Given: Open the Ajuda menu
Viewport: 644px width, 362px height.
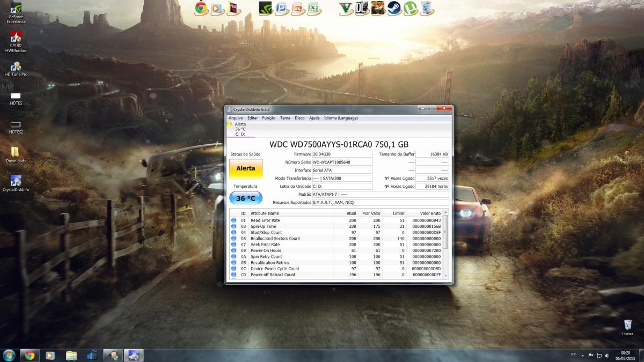Looking at the screenshot, I should 314,118.
